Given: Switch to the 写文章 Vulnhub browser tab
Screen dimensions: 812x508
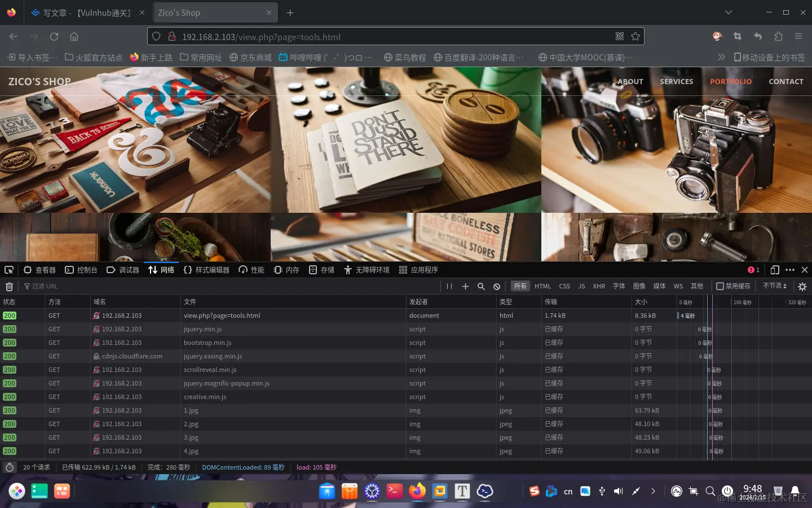Looking at the screenshot, I should pos(87,12).
